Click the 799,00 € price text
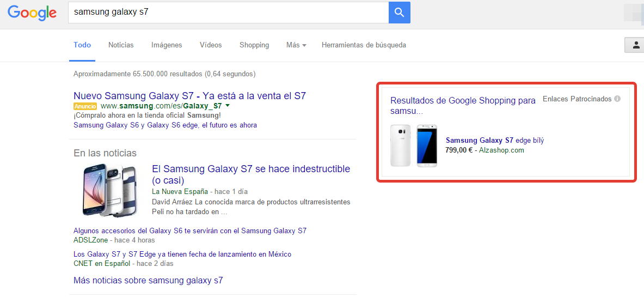This screenshot has height=297, width=644. tap(459, 150)
